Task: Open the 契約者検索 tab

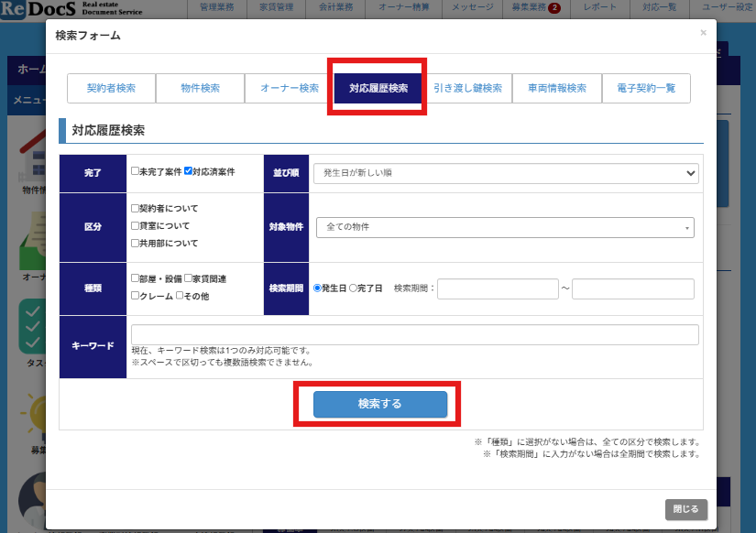Action: (112, 88)
